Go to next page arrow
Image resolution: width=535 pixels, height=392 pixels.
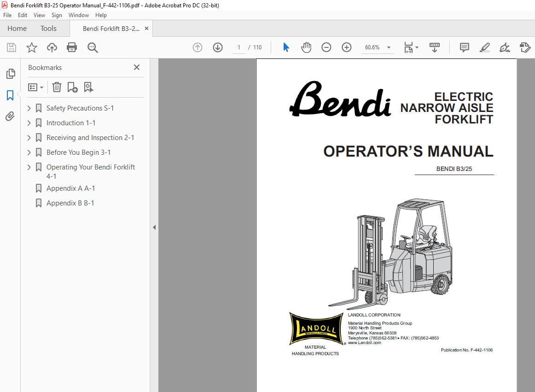click(218, 47)
